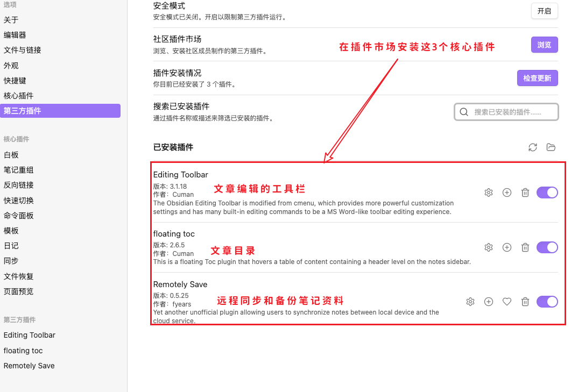Browse community plugins with 浏览 button

click(544, 45)
